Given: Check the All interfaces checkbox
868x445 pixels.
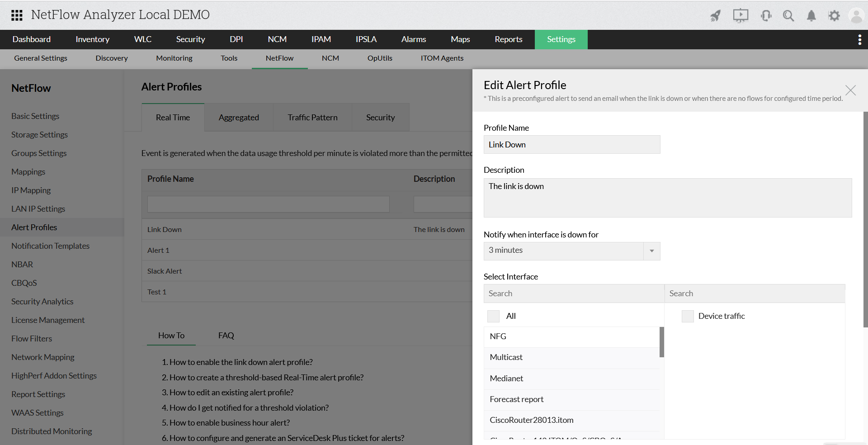Looking at the screenshot, I should (494, 316).
